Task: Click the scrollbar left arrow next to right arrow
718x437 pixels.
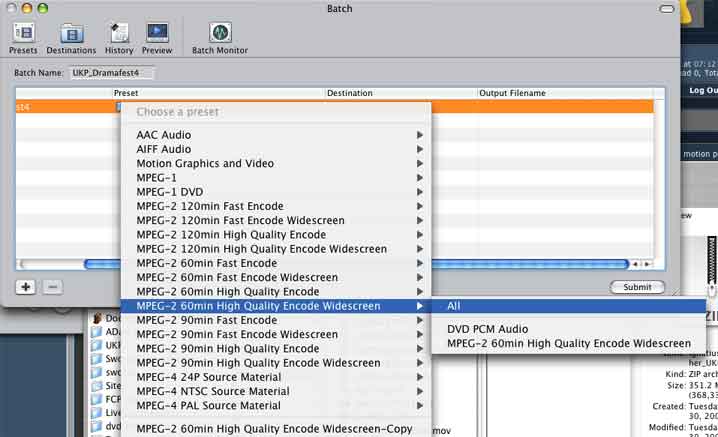Action: coord(635,264)
